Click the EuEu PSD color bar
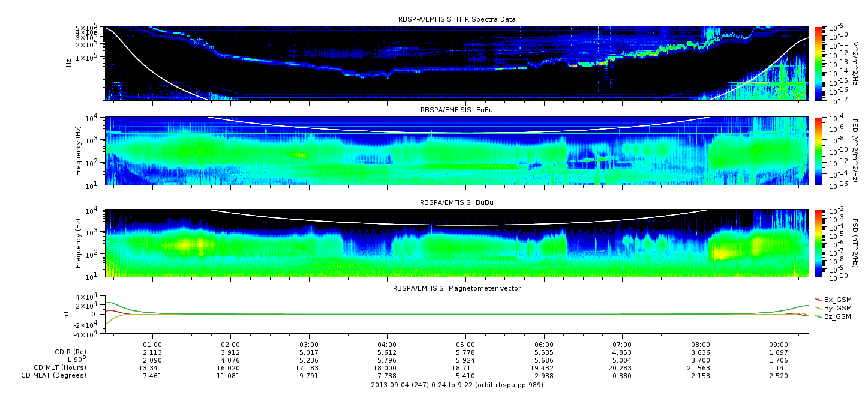Image resolution: width=868 pixels, height=395 pixels. click(819, 151)
